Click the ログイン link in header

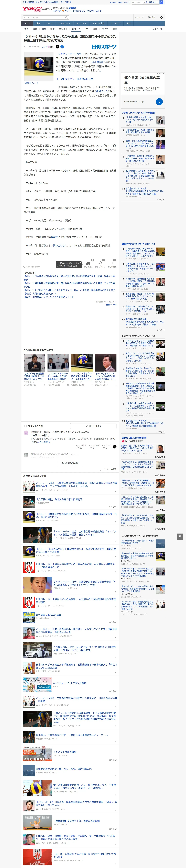coord(57,11)
